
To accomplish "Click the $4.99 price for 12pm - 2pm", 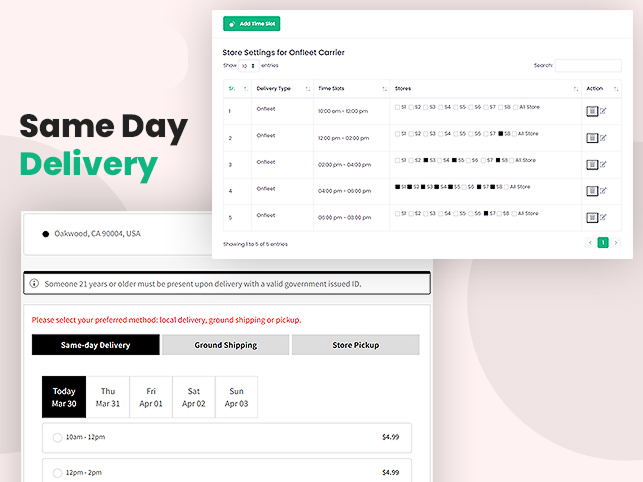I will pos(390,473).
